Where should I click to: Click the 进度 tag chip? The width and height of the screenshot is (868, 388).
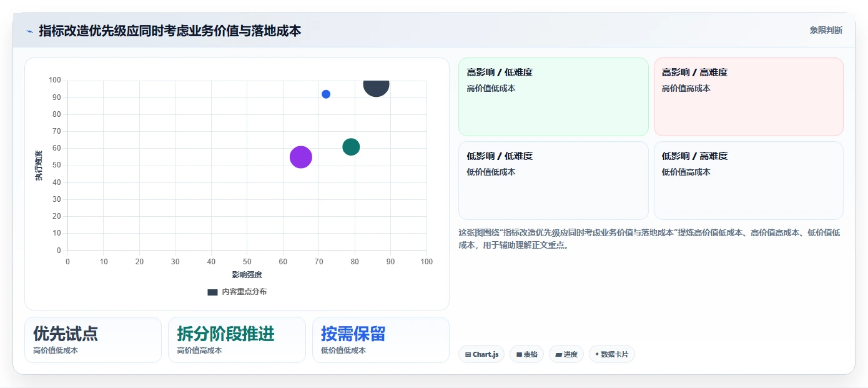click(566, 354)
